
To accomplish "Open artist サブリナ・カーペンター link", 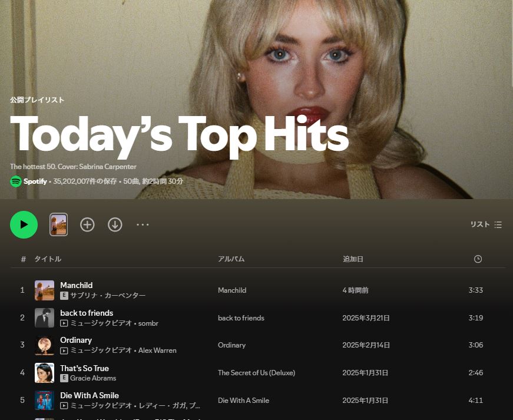I will coord(108,295).
